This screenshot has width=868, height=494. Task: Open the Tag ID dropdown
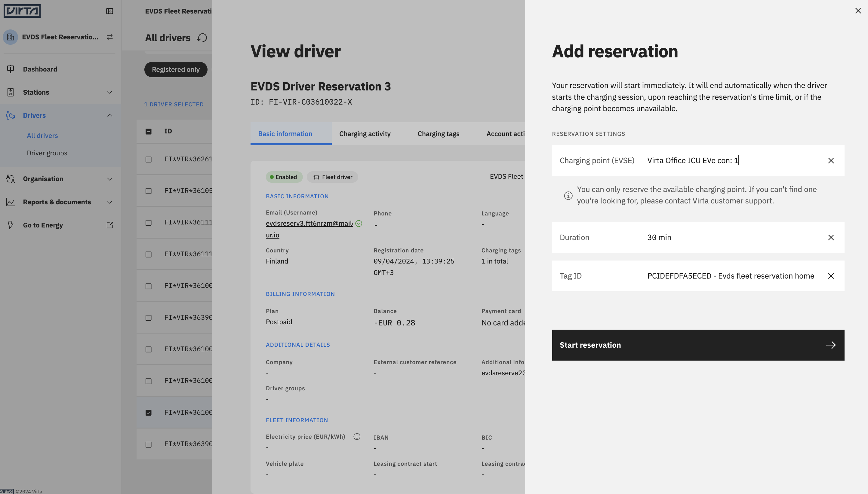coord(698,276)
